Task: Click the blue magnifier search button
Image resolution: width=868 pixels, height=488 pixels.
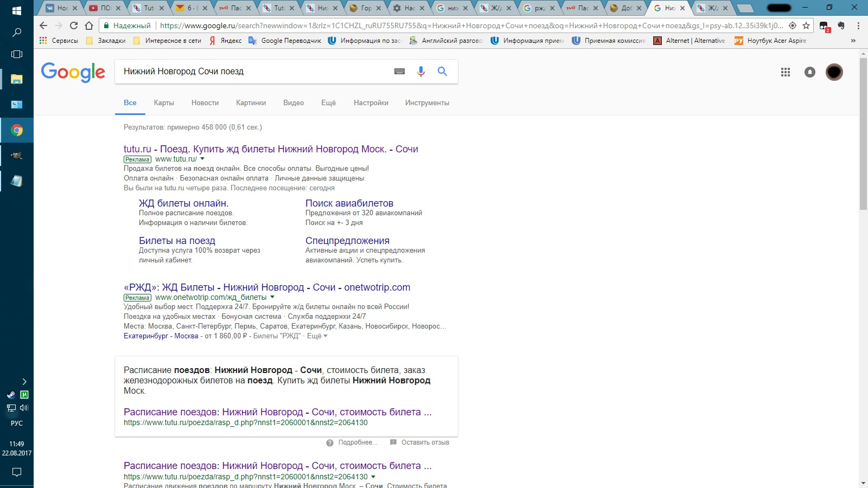Action: coord(442,72)
